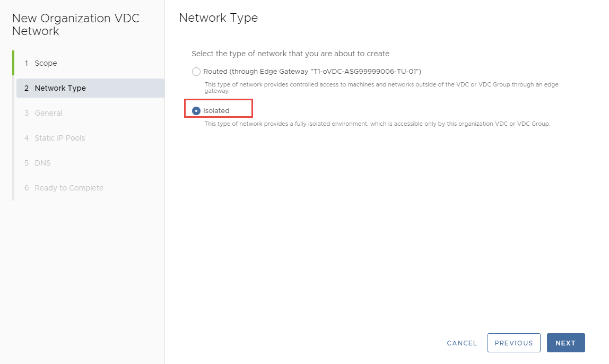
Task: Jump to the General step
Action: pos(48,113)
